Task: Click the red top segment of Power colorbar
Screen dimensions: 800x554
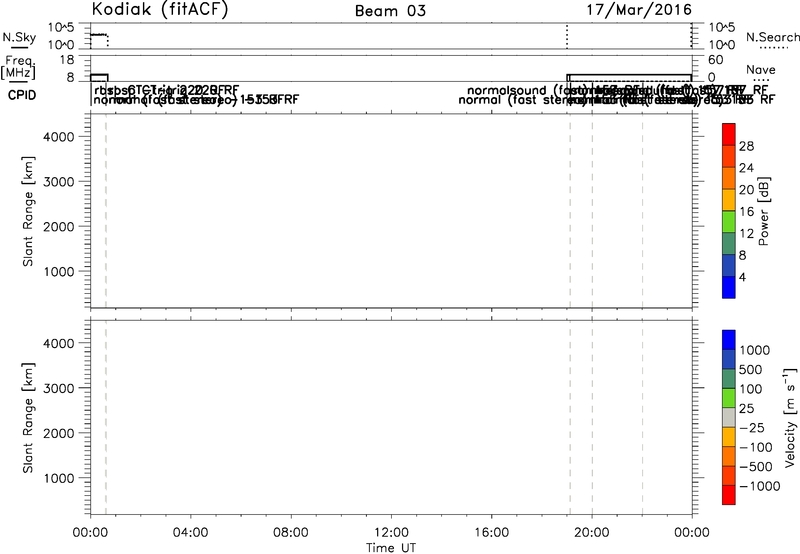Action: tap(729, 134)
